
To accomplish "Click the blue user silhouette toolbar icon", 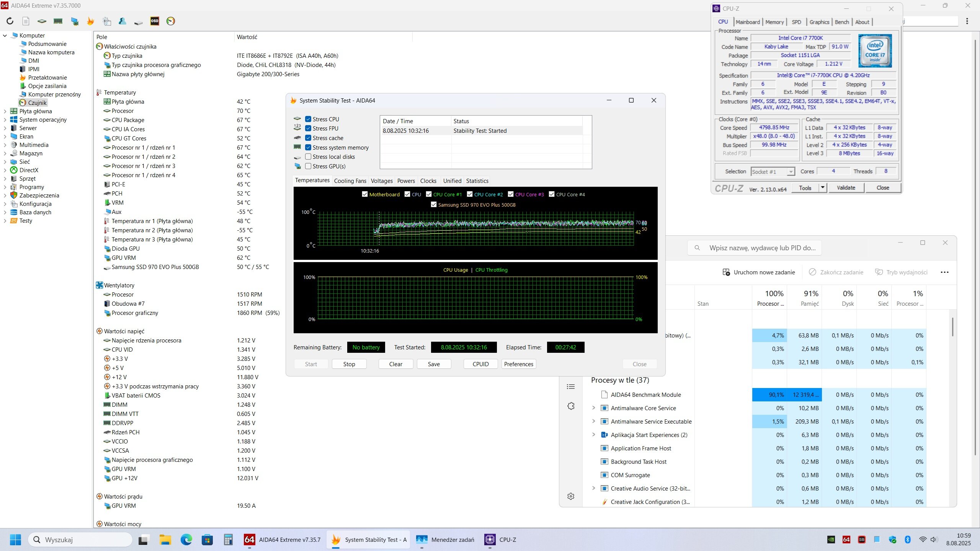I will tap(122, 21).
